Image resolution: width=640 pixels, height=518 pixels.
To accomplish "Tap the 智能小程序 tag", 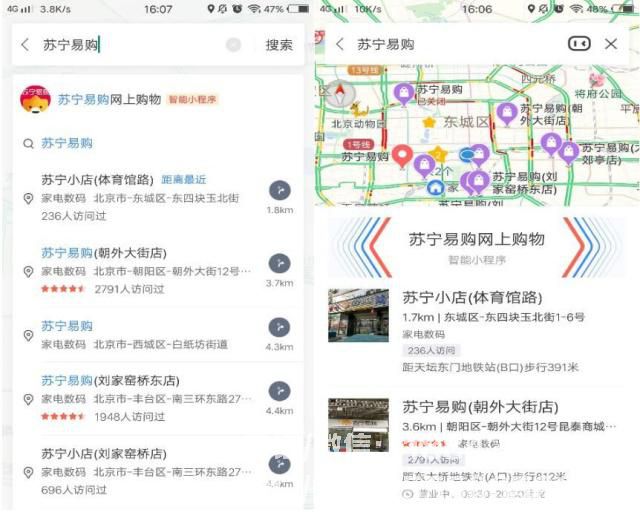I will point(192,100).
